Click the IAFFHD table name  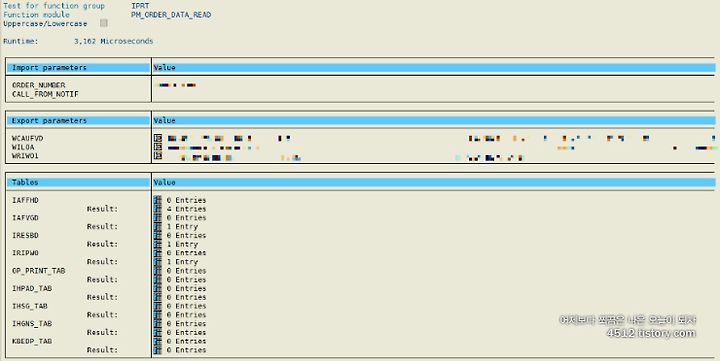(25, 200)
